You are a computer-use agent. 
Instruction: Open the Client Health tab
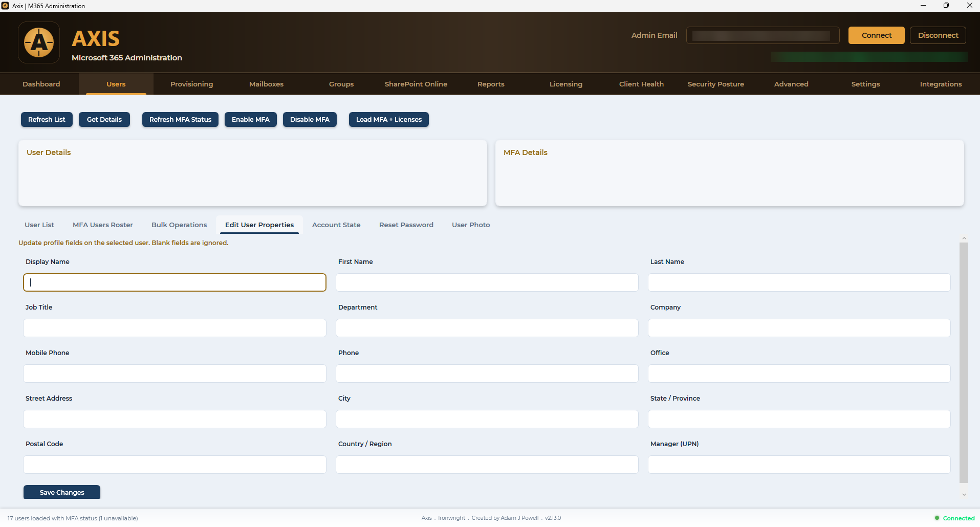[641, 84]
